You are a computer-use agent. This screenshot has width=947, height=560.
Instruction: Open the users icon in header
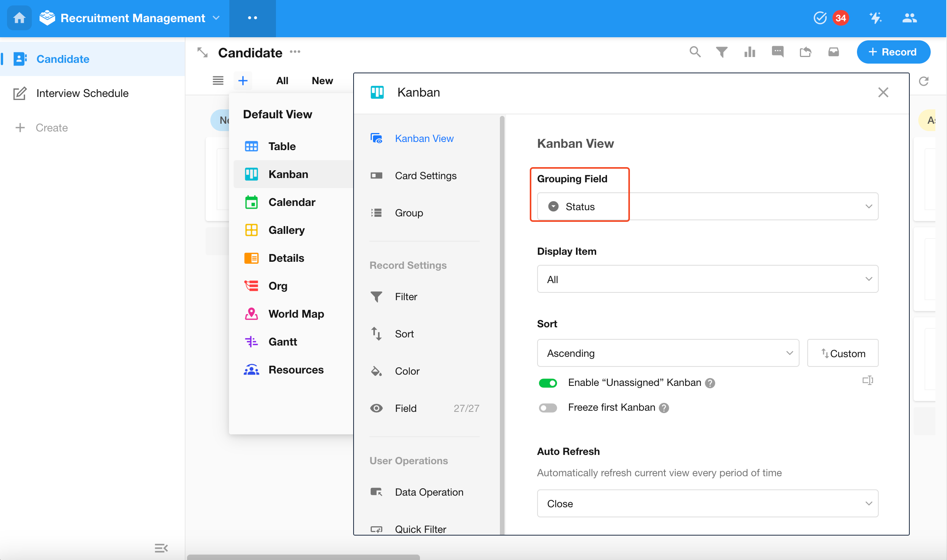pyautogui.click(x=909, y=18)
